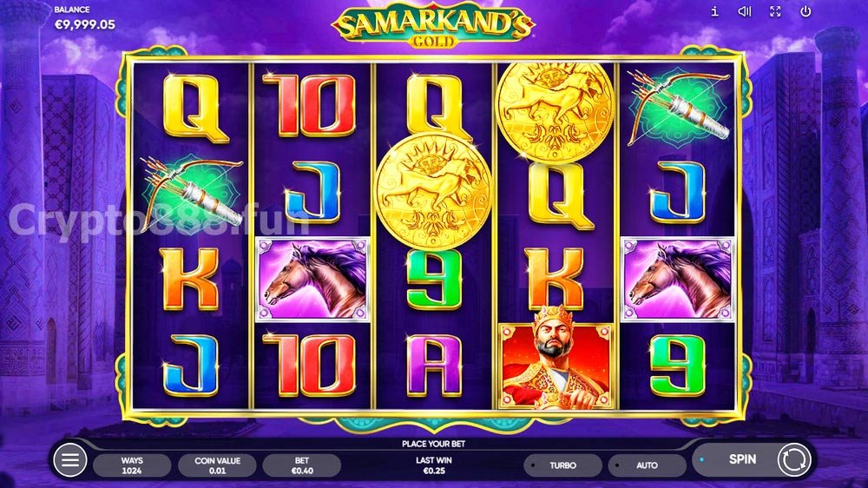Screen dimensions: 868x488
Task: Open the Ways 1024 panel
Action: (132, 465)
